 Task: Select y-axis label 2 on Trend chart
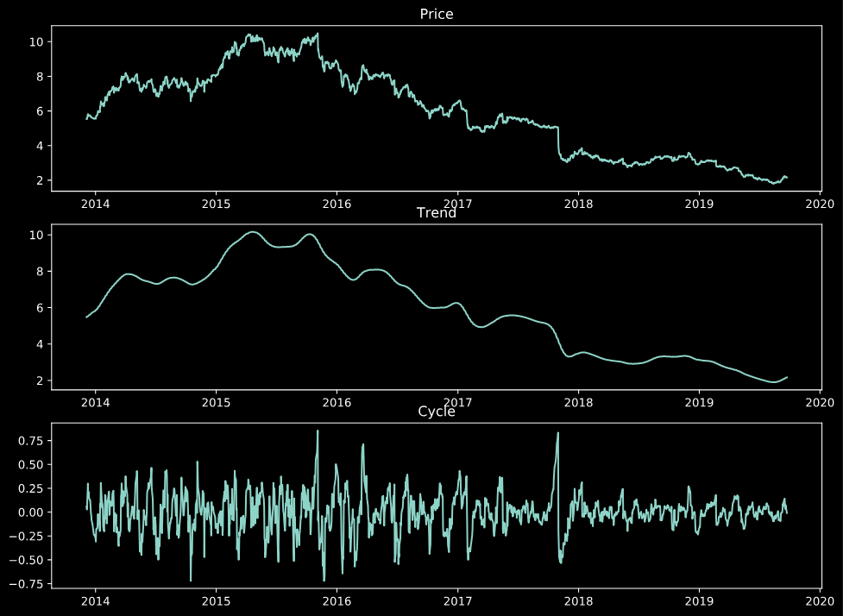[40, 380]
